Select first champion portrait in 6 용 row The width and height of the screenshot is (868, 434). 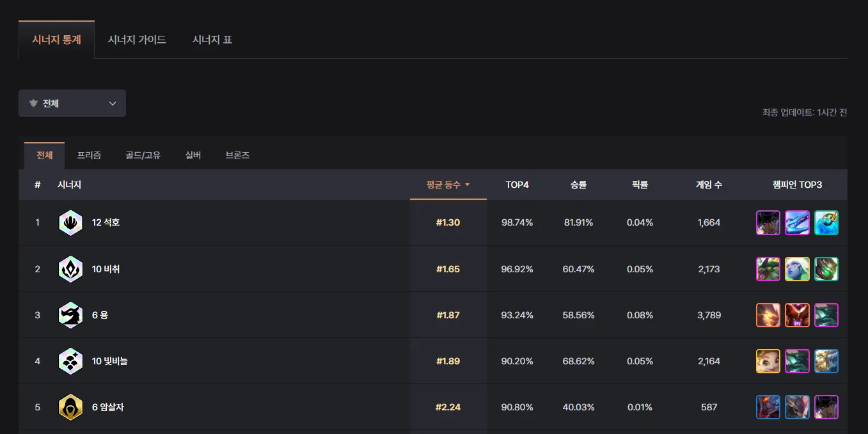[768, 315]
